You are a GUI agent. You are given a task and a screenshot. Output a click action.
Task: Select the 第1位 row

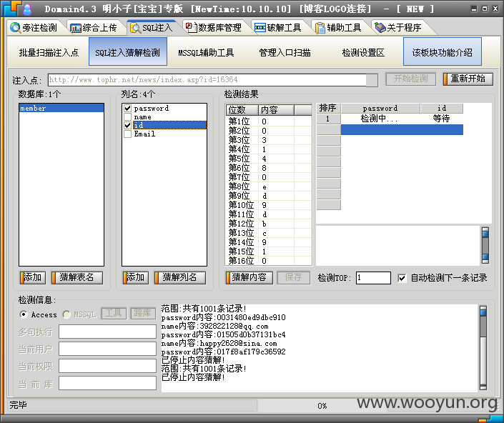(268, 121)
